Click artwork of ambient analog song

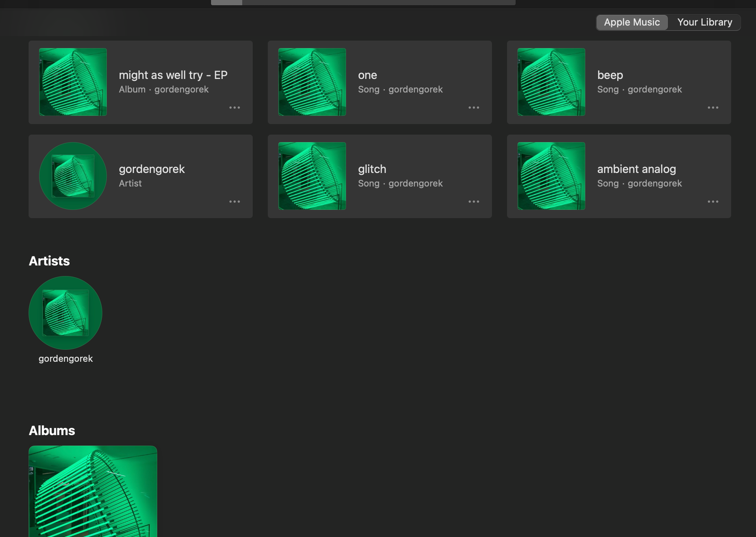(551, 176)
